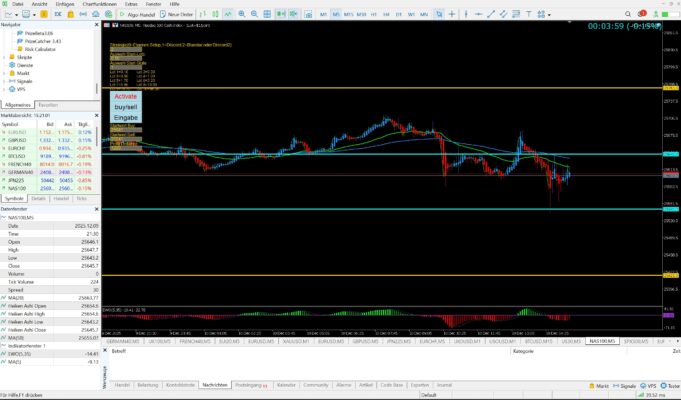Screen dimensions: 681x400
Task: Select the horizontal line tool
Action: point(478,14)
